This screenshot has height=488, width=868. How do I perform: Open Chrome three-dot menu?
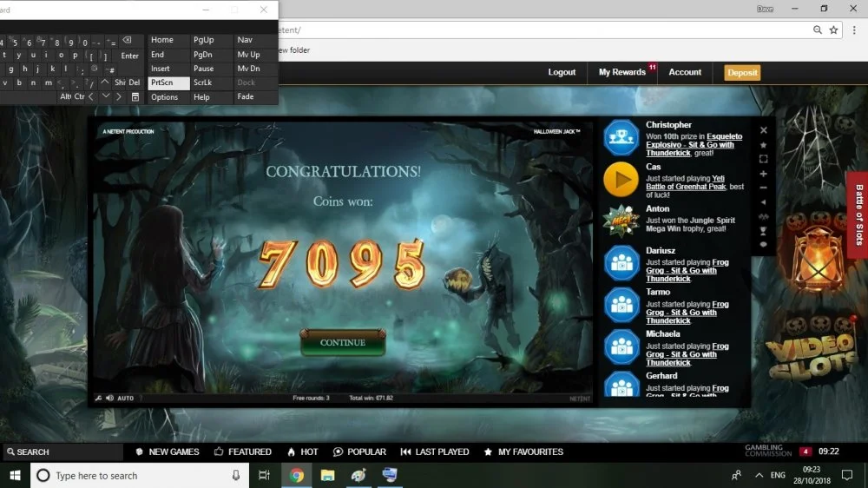[x=854, y=30]
